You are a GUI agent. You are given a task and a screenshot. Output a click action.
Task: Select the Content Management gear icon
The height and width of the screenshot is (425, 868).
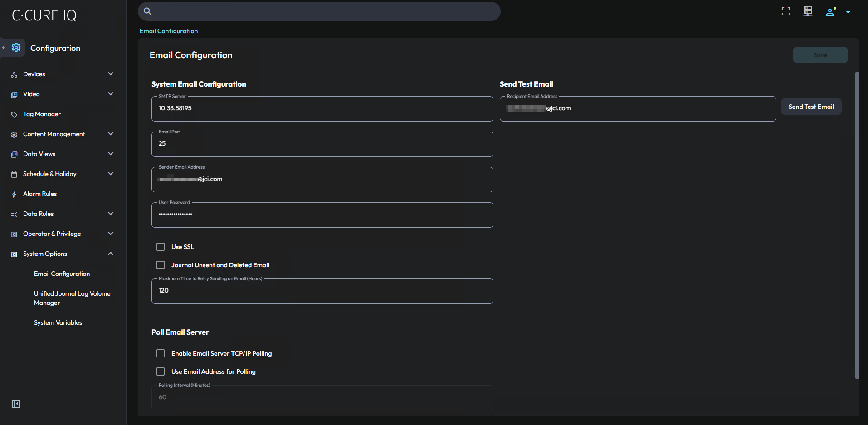(14, 134)
